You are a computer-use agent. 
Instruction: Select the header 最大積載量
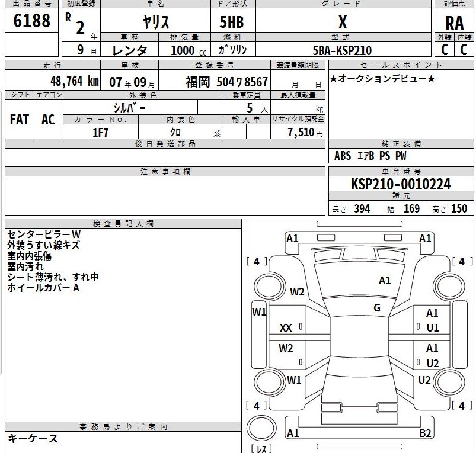(298, 95)
